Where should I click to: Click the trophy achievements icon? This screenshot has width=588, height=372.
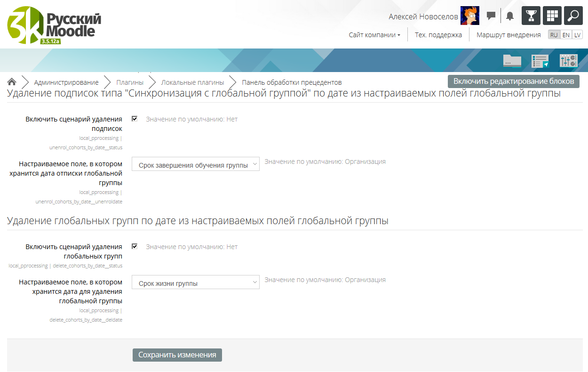point(531,16)
